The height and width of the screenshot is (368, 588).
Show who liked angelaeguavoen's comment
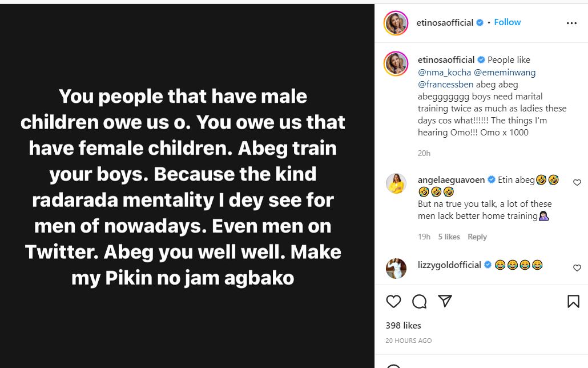point(449,237)
